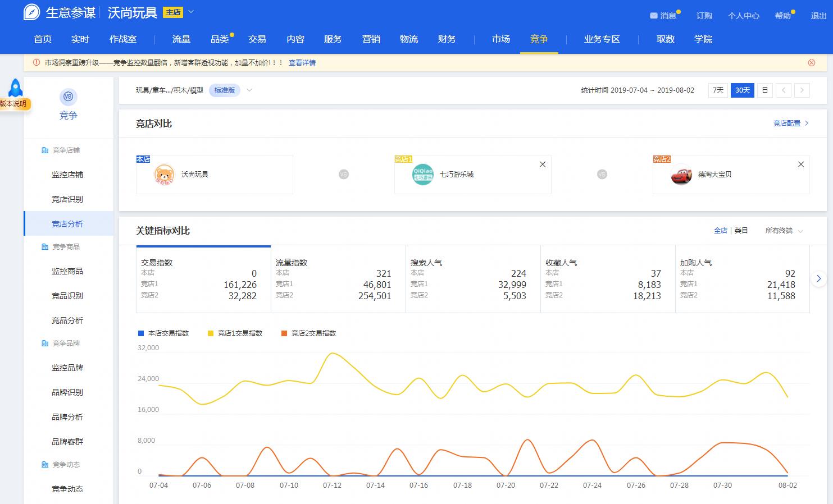The width and height of the screenshot is (833, 504).
Task: Open the 消息 notifications icon
Action: [653, 16]
